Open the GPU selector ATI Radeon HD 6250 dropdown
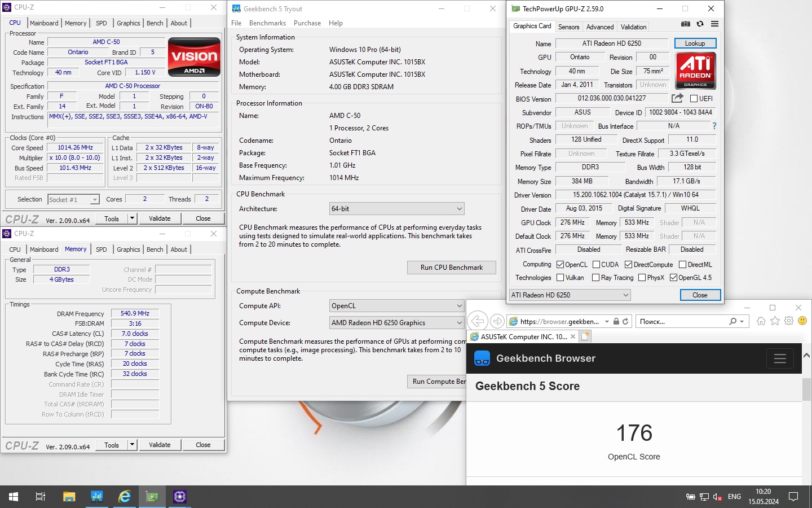Screen dimensions: 812x508 570,295
